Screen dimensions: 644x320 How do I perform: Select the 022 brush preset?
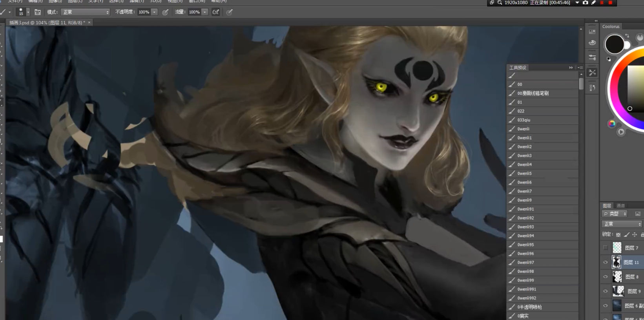543,111
